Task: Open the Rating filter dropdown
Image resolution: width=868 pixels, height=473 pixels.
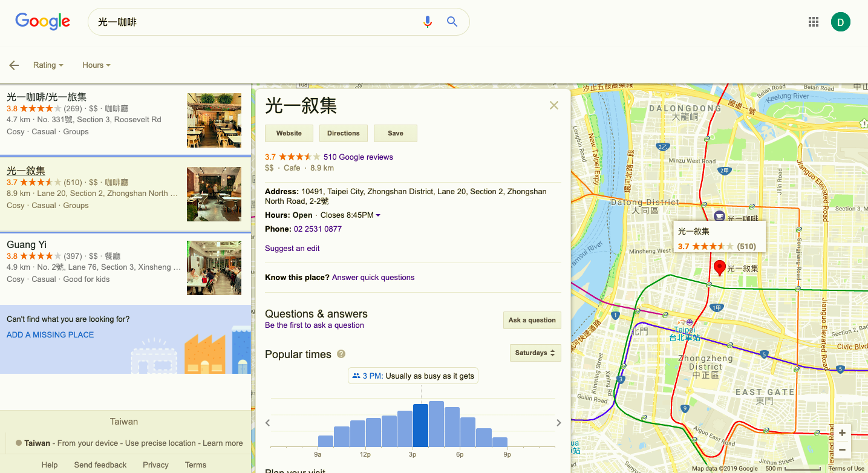Action: [48, 65]
